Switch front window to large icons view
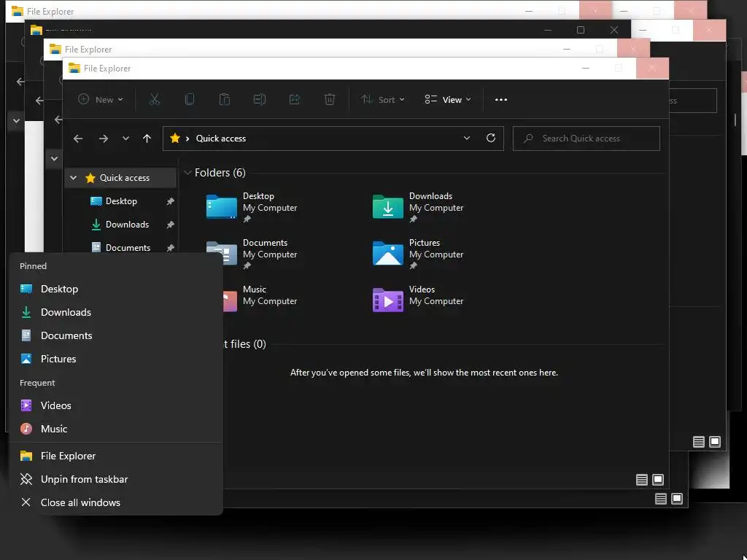The height and width of the screenshot is (560, 747). pyautogui.click(x=658, y=480)
